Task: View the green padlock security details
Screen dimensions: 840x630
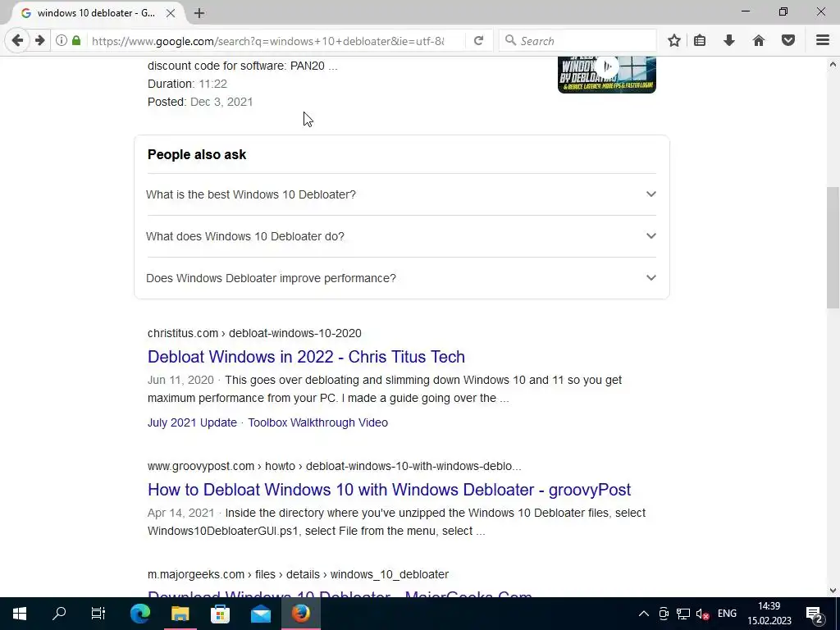Action: click(76, 41)
